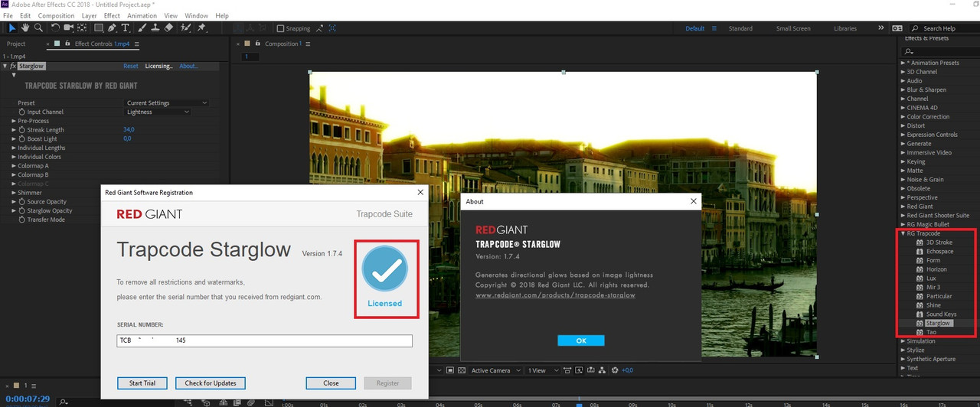Open the 1 View layout dropdown
Image resolution: width=980 pixels, height=407 pixels.
(541, 370)
